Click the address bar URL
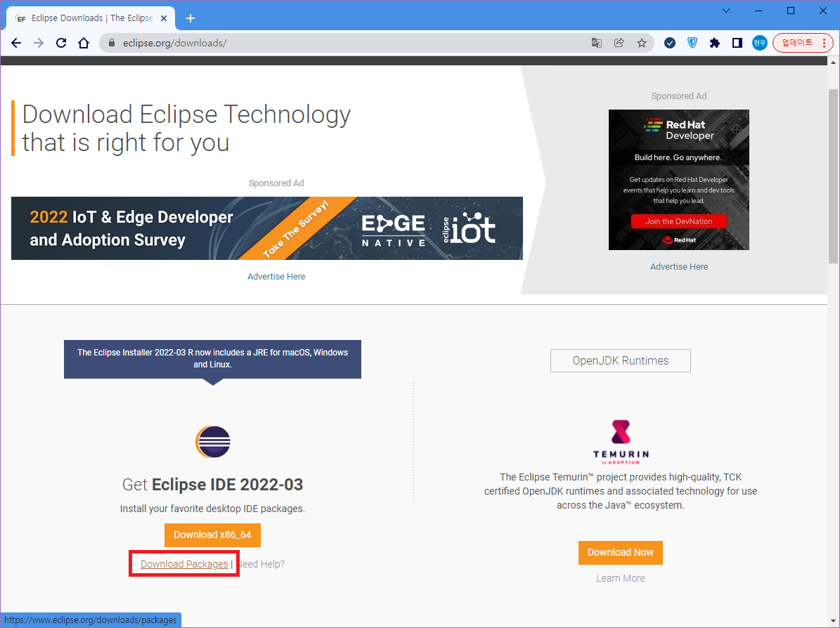The width and height of the screenshot is (840, 628). pos(174,43)
